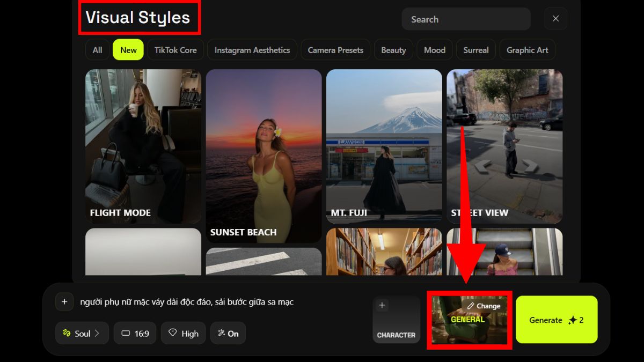
Task: Select the Street View style thumbnail
Action: [504, 146]
